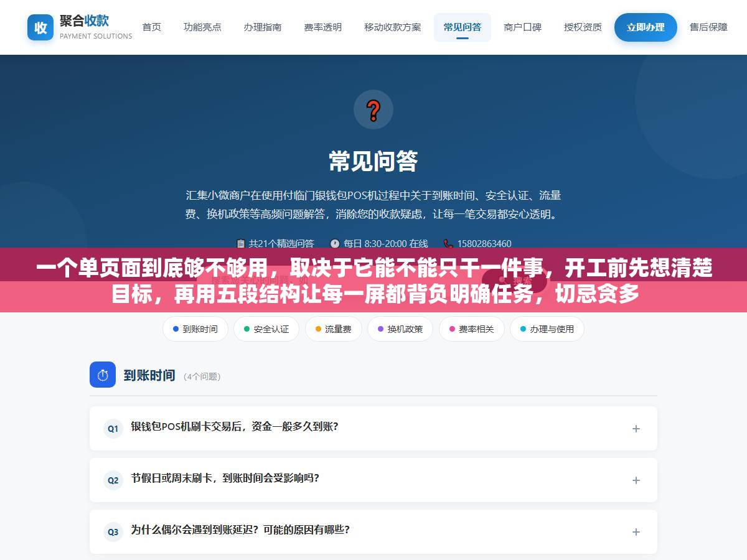The height and width of the screenshot is (560, 747).
Task: Click the plus icon on Q3 row
Action: coord(636,532)
